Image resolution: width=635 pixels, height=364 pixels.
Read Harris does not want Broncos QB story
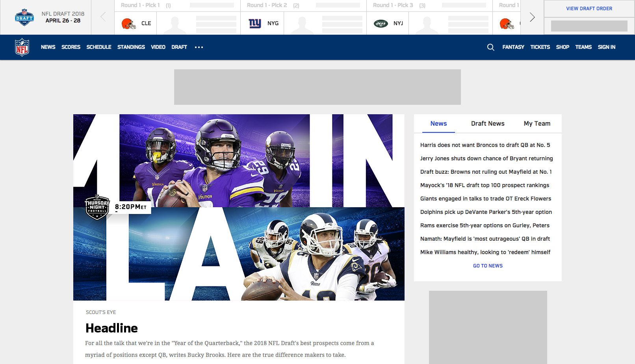pyautogui.click(x=485, y=145)
